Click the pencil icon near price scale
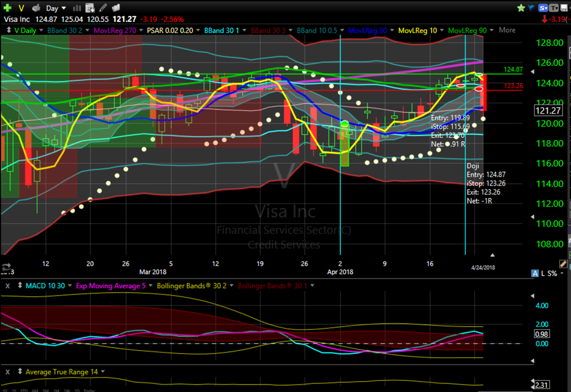 (563, 264)
